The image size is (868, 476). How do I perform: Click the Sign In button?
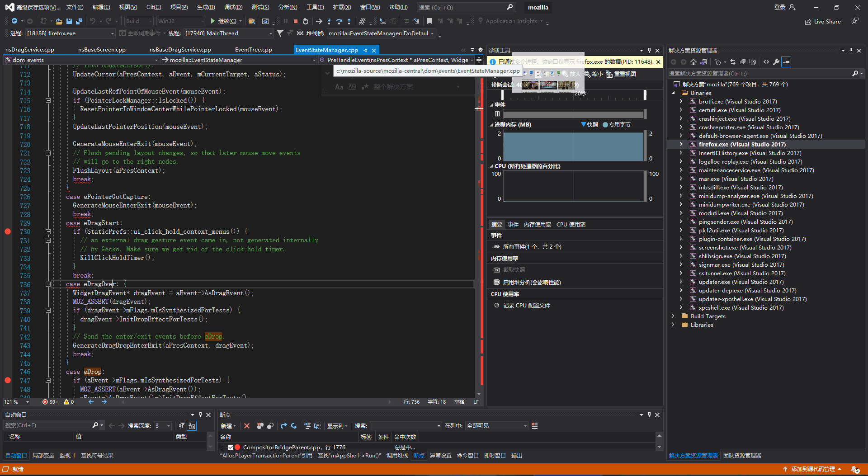coord(784,7)
